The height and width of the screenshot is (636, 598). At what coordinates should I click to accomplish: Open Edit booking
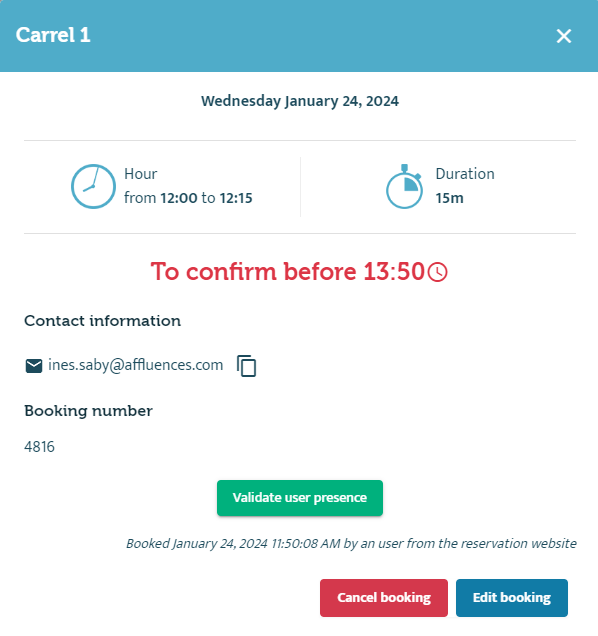pos(512,598)
